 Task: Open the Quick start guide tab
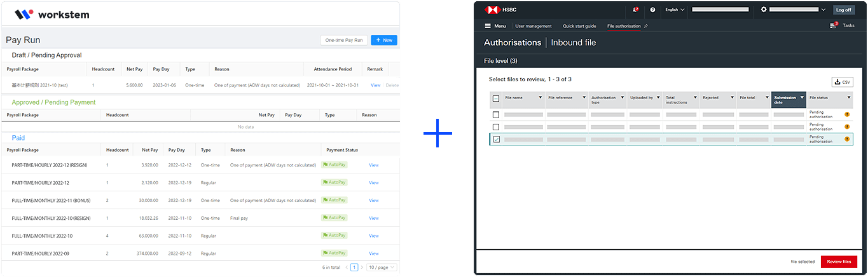pyautogui.click(x=579, y=26)
